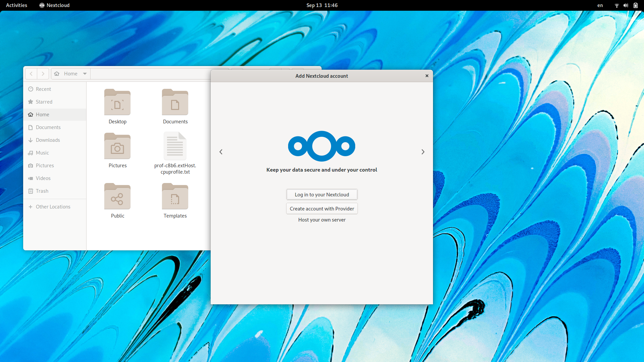Click the 'Keep your data secure' slogan text

pos(322,170)
